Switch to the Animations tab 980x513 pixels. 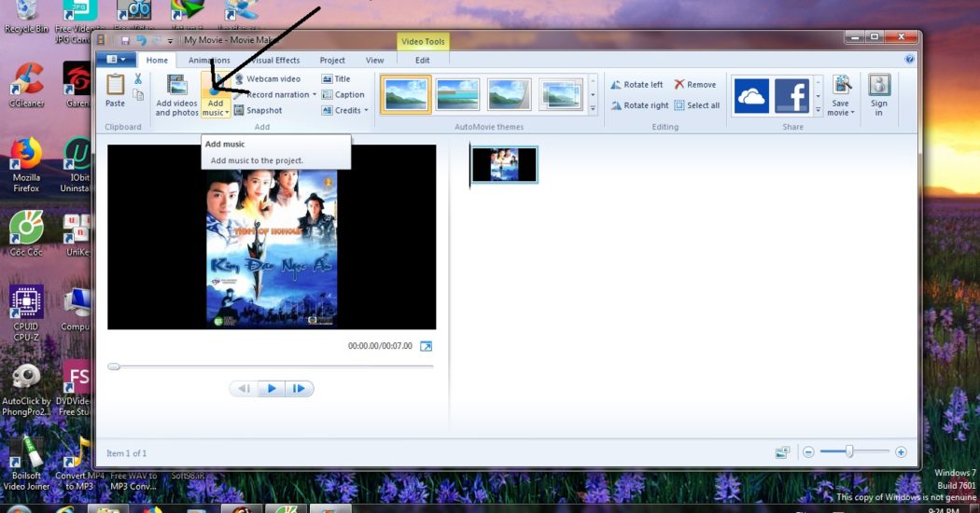click(x=209, y=60)
